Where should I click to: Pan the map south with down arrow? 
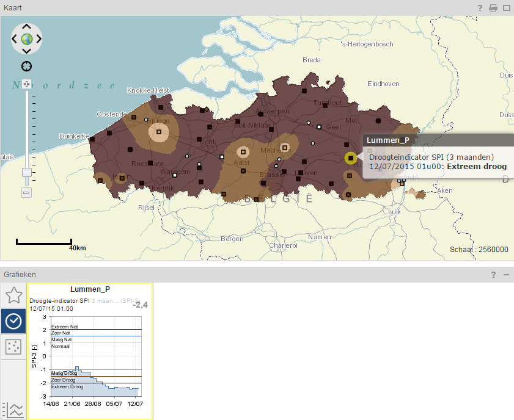click(26, 51)
